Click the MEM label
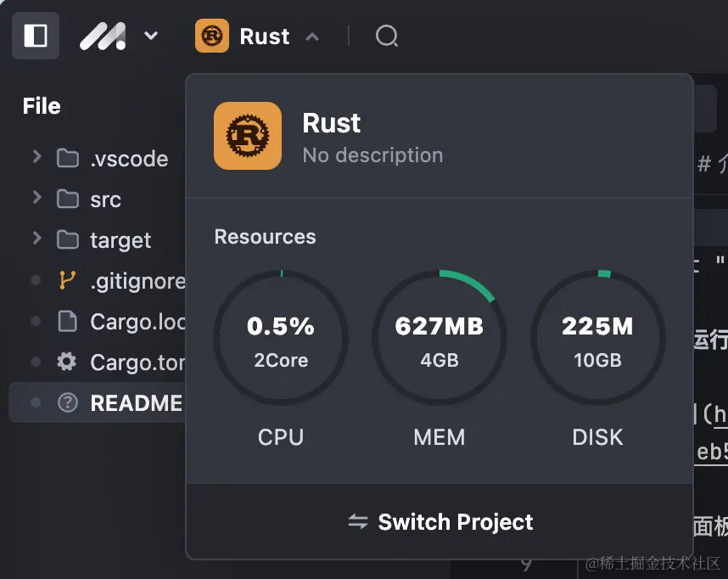This screenshot has width=728, height=579. [x=440, y=437]
